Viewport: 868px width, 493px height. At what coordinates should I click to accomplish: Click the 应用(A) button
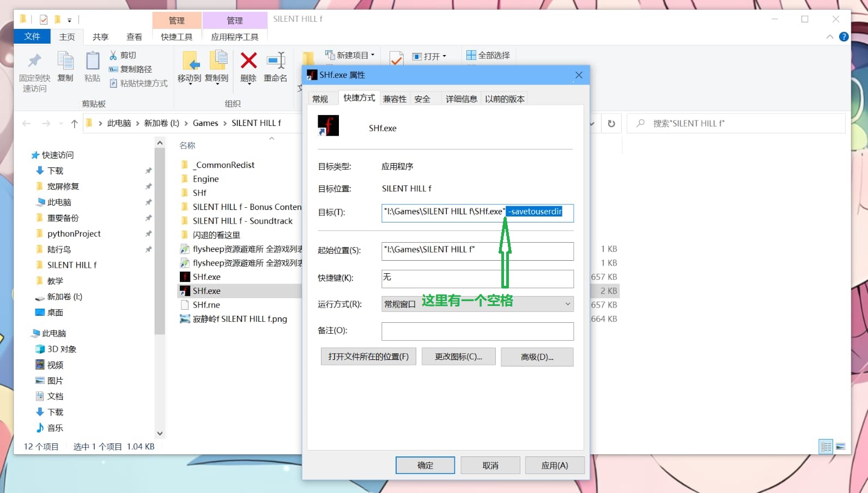[x=555, y=465]
